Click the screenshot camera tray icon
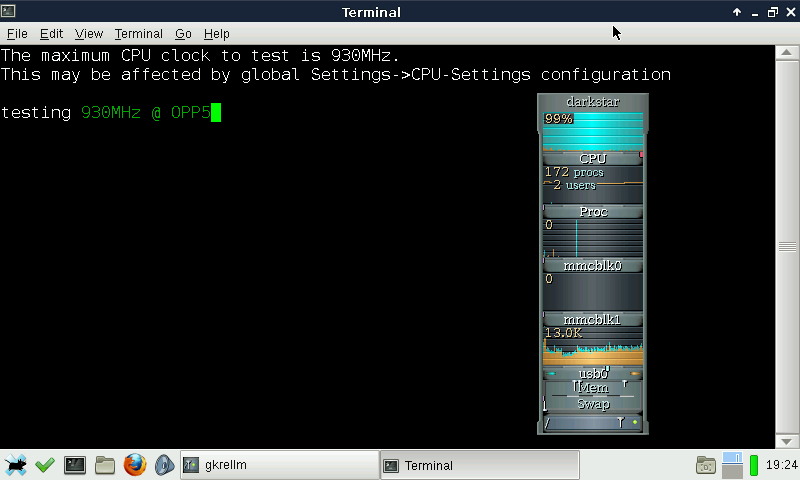 click(706, 465)
